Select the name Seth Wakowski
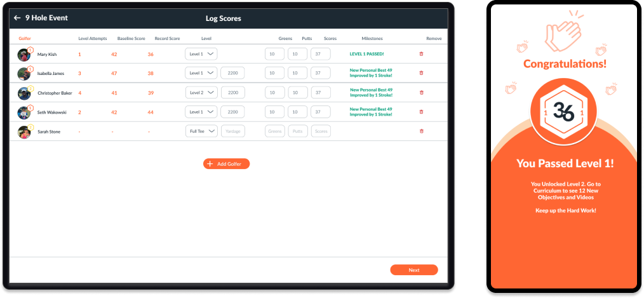Screen dimensions: 644x298 tap(51, 112)
